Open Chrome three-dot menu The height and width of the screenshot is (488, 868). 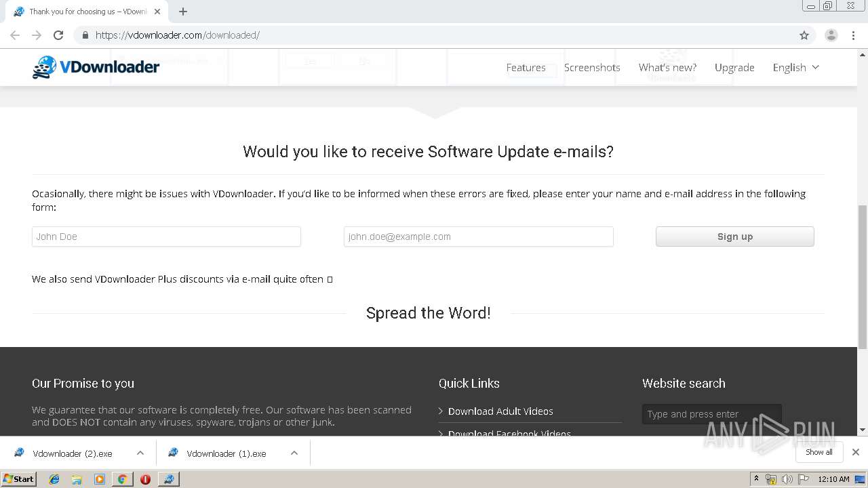pos(853,35)
